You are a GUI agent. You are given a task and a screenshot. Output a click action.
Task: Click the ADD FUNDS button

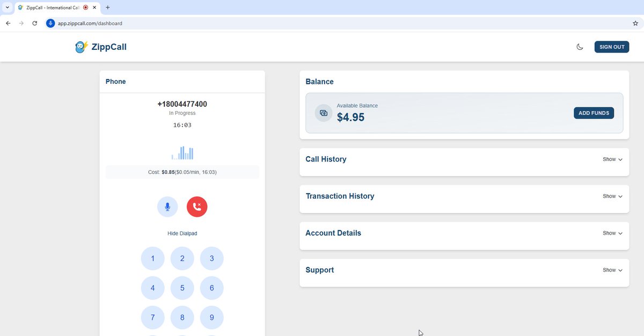pos(594,113)
